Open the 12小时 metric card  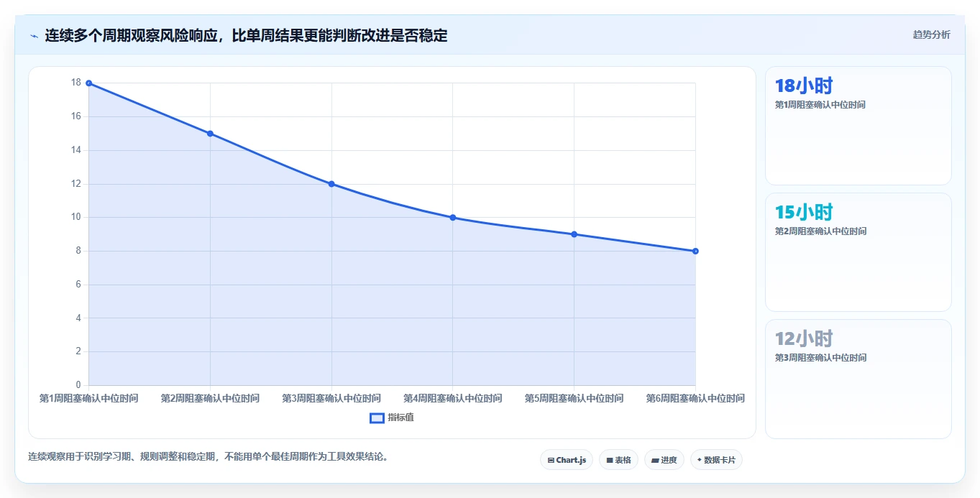point(858,379)
